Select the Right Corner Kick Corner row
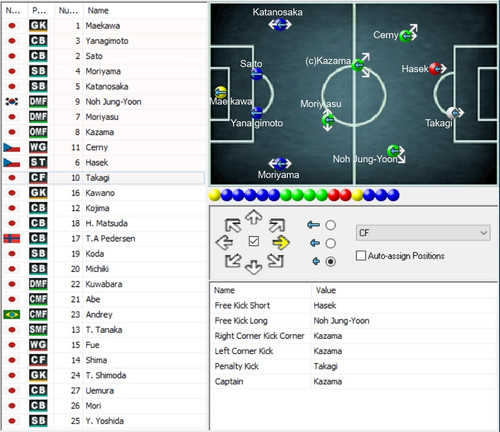Viewport: 500px width, 432px height. click(x=354, y=336)
